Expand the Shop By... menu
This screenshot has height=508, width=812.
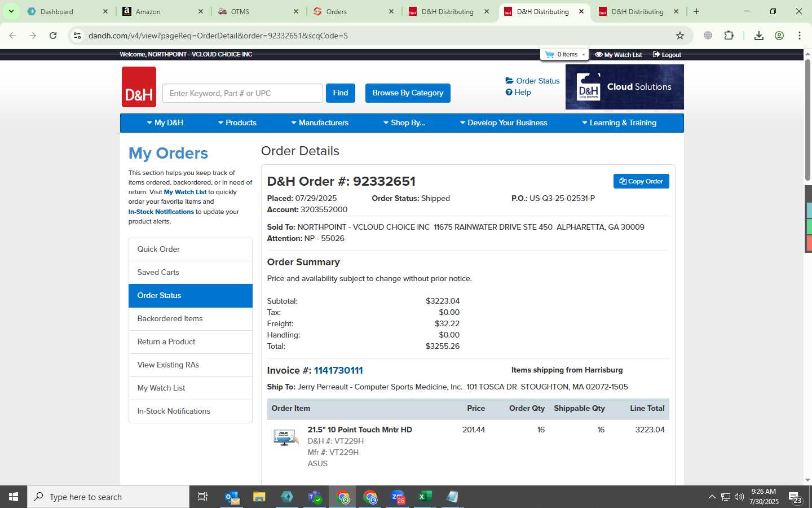(404, 123)
